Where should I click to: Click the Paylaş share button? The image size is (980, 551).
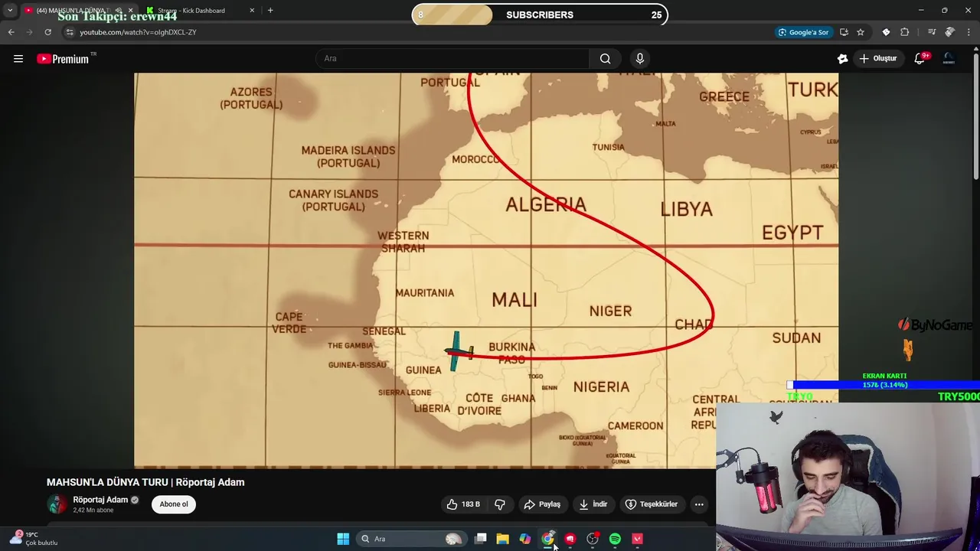pyautogui.click(x=542, y=504)
